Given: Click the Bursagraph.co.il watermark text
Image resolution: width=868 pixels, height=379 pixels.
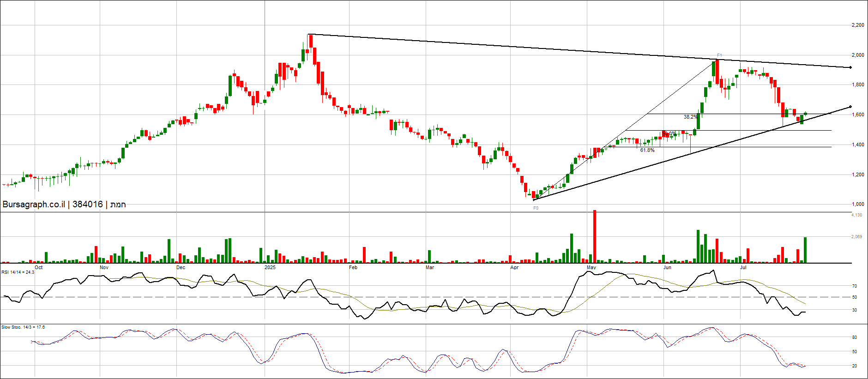Looking at the screenshot, I should (x=34, y=205).
